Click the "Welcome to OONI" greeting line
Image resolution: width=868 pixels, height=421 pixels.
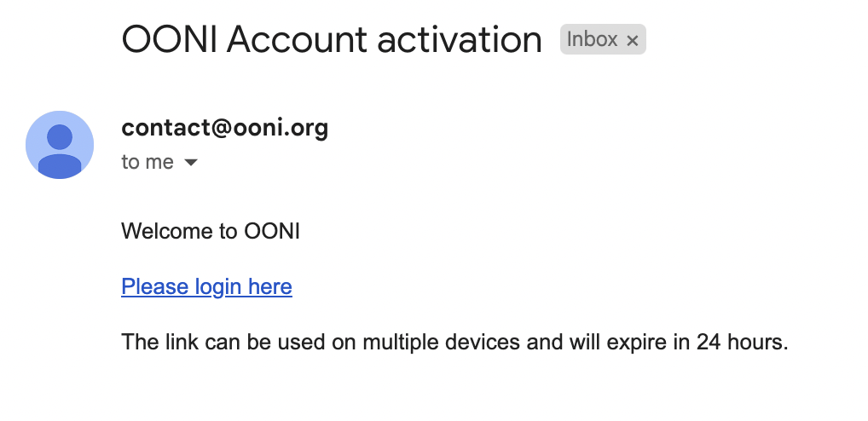point(211,231)
